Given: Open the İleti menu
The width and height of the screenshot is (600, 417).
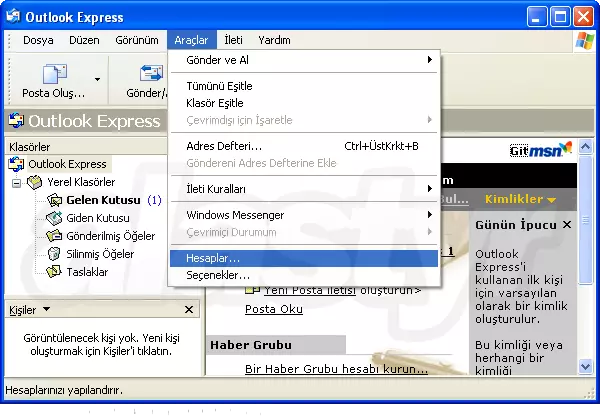Looking at the screenshot, I should click(233, 40).
